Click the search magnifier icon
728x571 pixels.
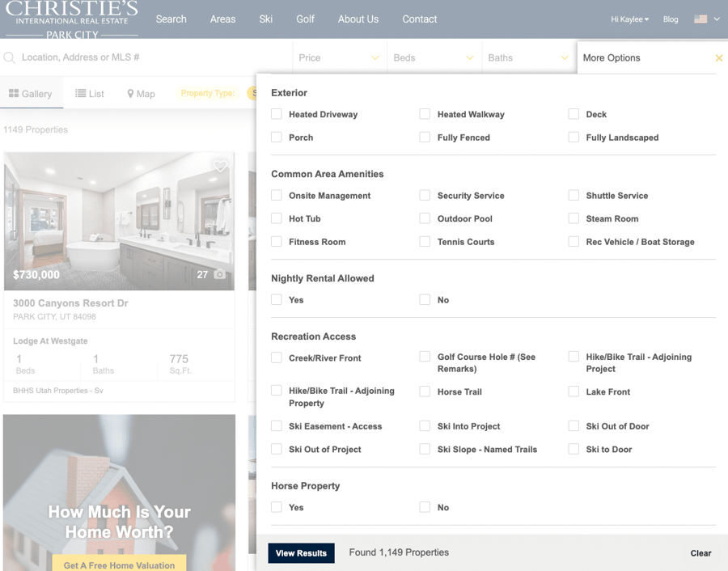coord(9,57)
